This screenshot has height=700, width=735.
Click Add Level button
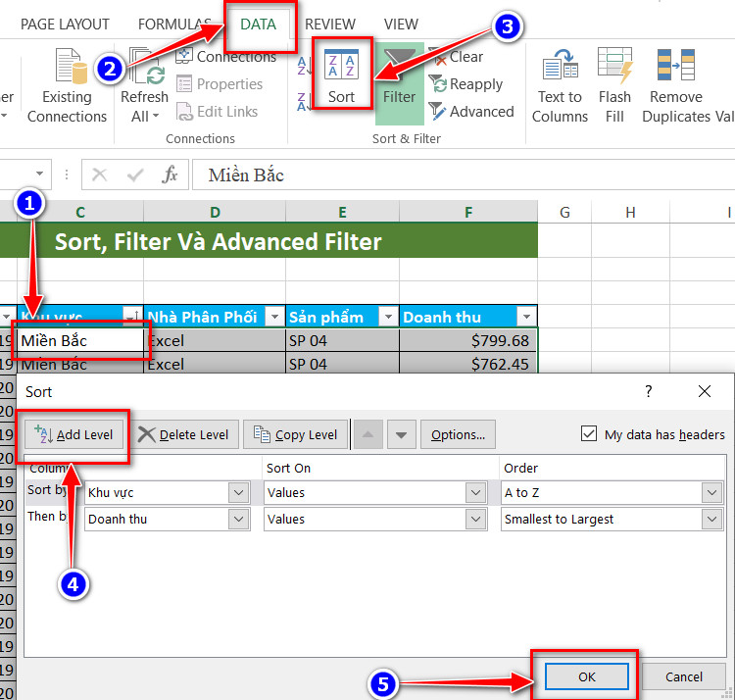tap(74, 434)
